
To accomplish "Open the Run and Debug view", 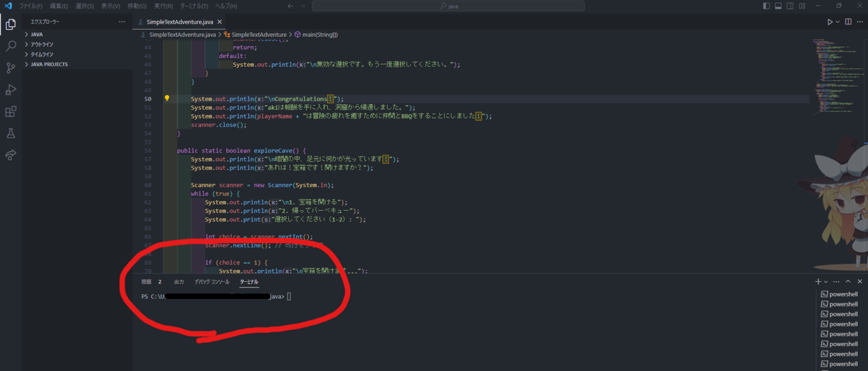I will (10, 90).
